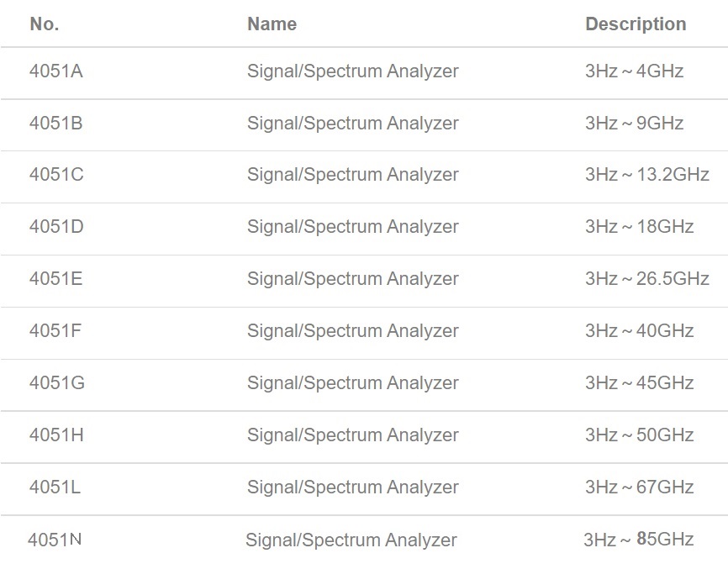
Task: Click model number 4051D
Action: coord(56,226)
